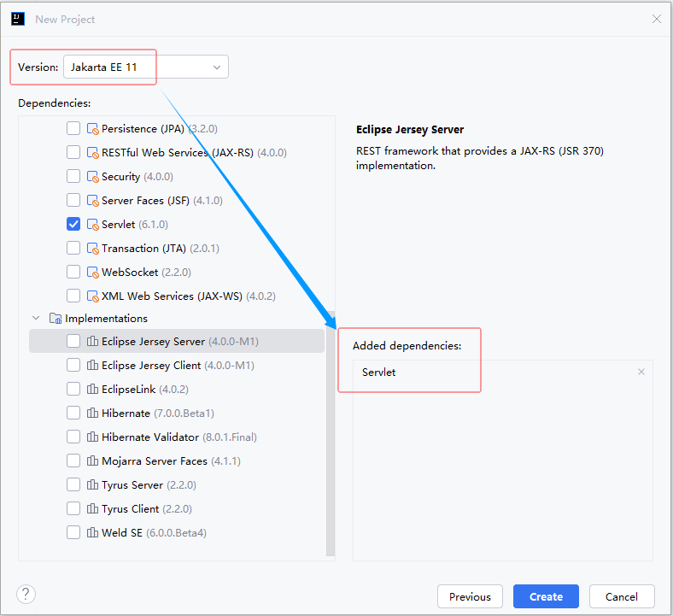
Task: Click the Mojarra Server Faces library icon
Action: [92, 461]
